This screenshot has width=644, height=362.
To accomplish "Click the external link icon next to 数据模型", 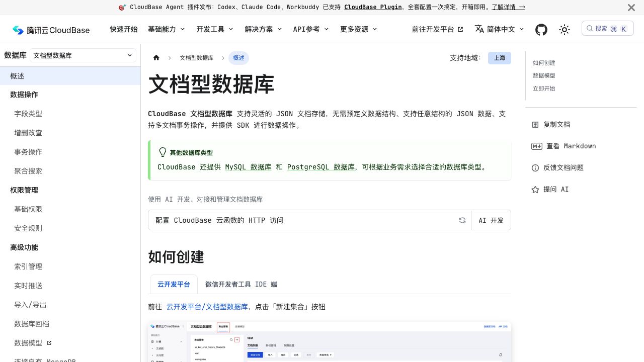I will [x=49, y=343].
